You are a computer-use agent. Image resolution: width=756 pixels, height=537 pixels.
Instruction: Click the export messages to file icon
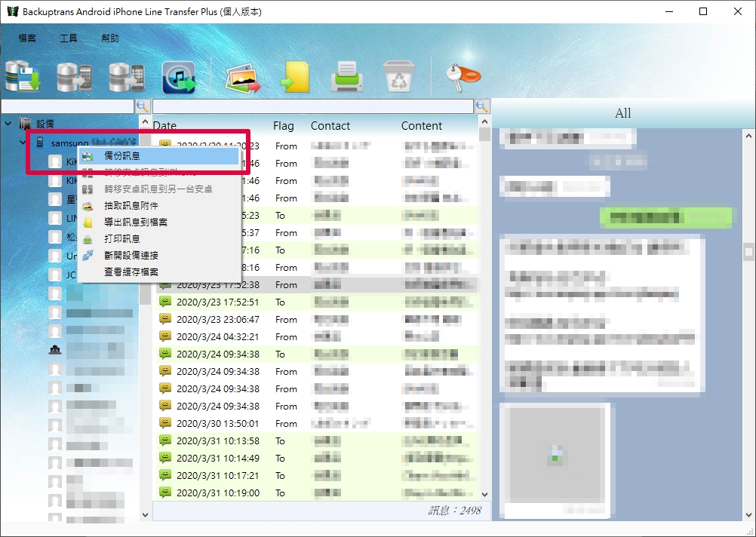pos(295,77)
